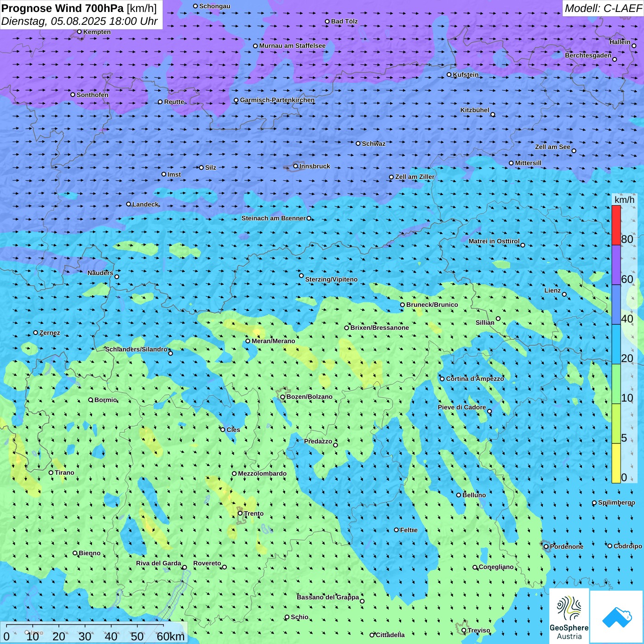
Task: Click the GeoSphere Austria logo
Action: (569, 616)
